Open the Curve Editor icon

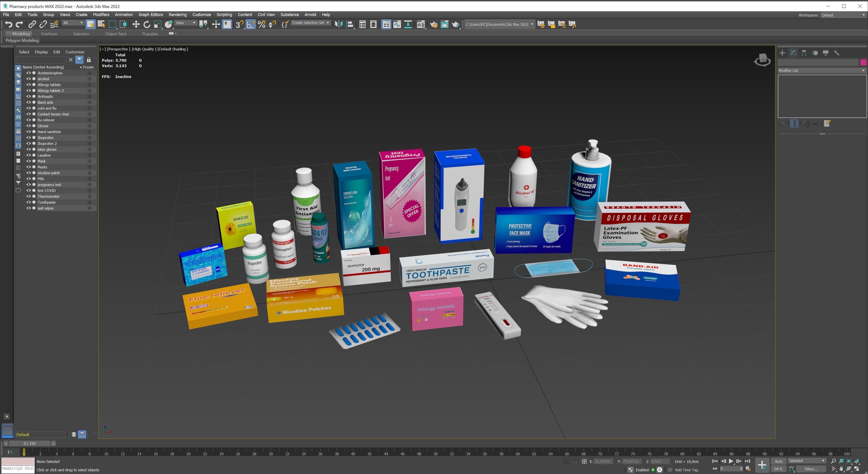pyautogui.click(x=397, y=24)
